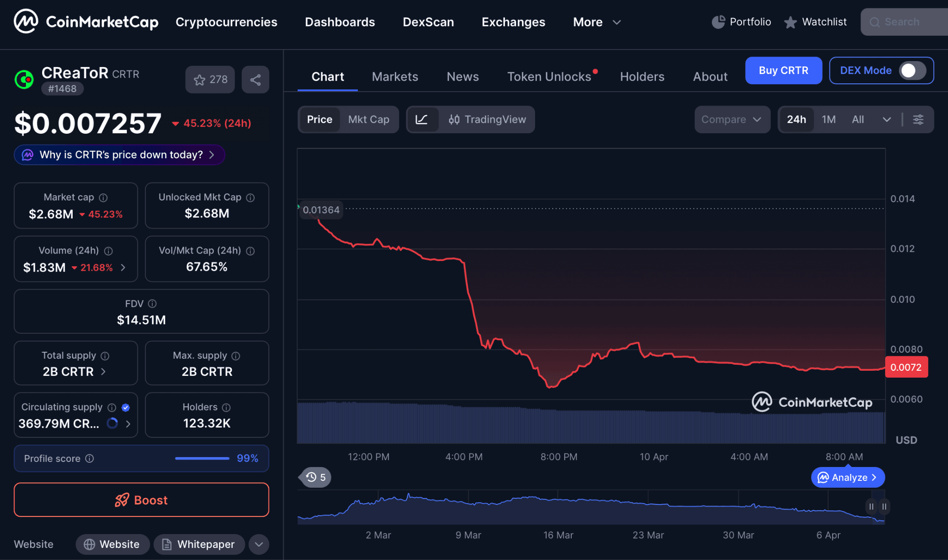Screen dimensions: 948x560
Task: Open the chart settings sliders icon
Action: [x=918, y=119]
